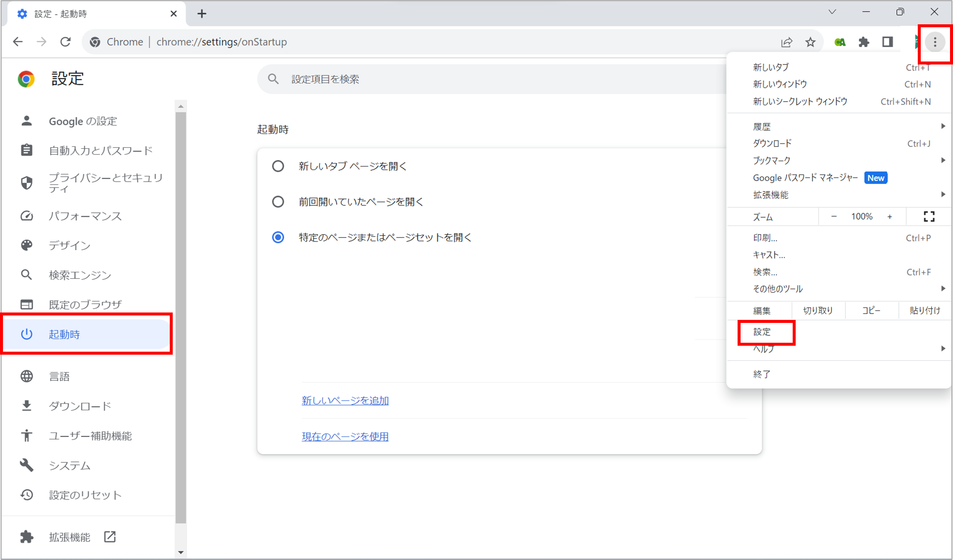The width and height of the screenshot is (953, 560).
Task: Open パフォーマンス settings in sidebar
Action: tap(85, 216)
